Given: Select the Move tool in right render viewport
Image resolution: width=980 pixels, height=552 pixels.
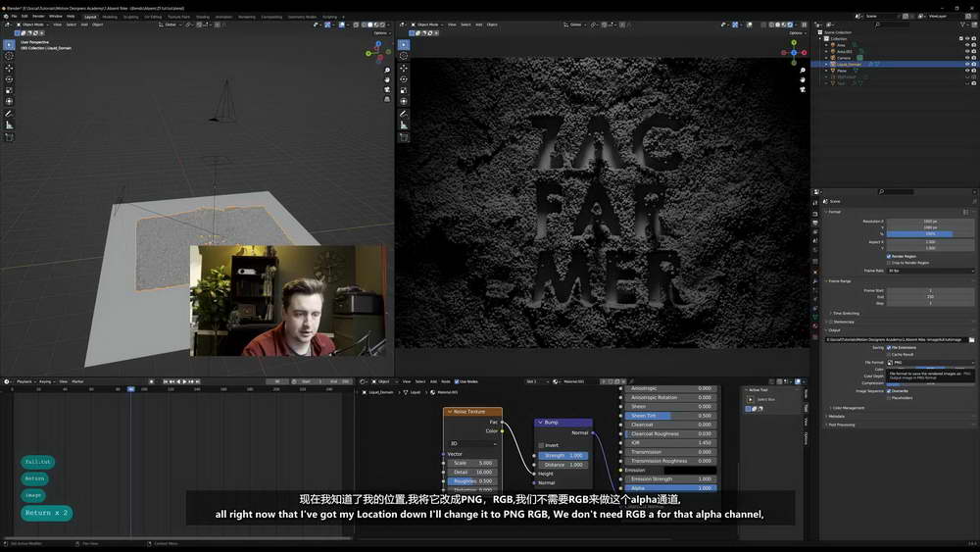Looking at the screenshot, I should 404,68.
